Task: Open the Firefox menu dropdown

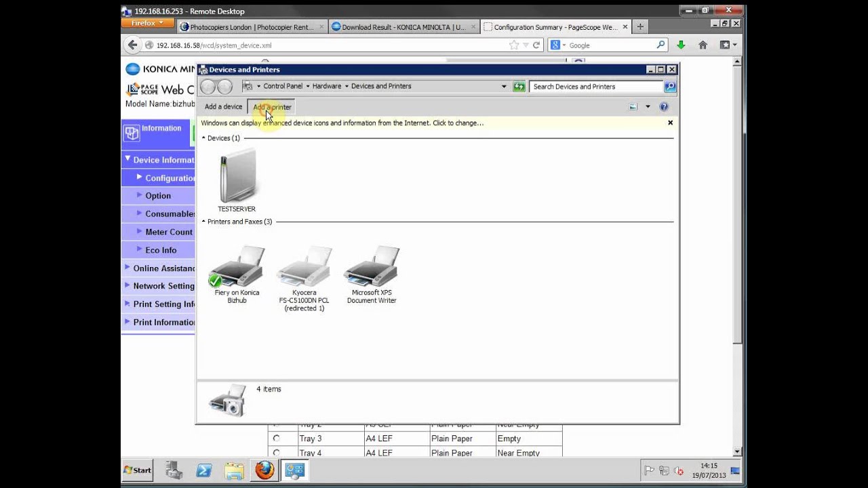Action: pos(148,23)
